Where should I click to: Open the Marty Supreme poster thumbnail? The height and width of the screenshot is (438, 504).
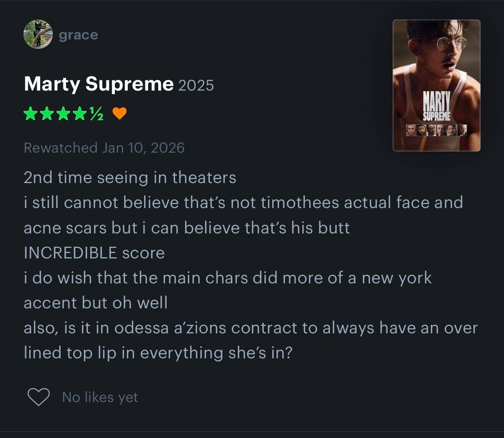click(x=436, y=85)
